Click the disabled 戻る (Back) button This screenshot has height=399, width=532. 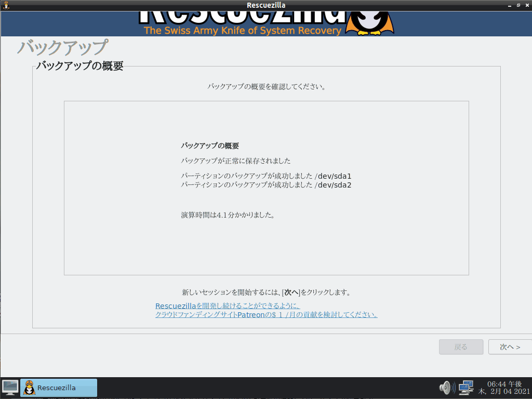pos(461,347)
